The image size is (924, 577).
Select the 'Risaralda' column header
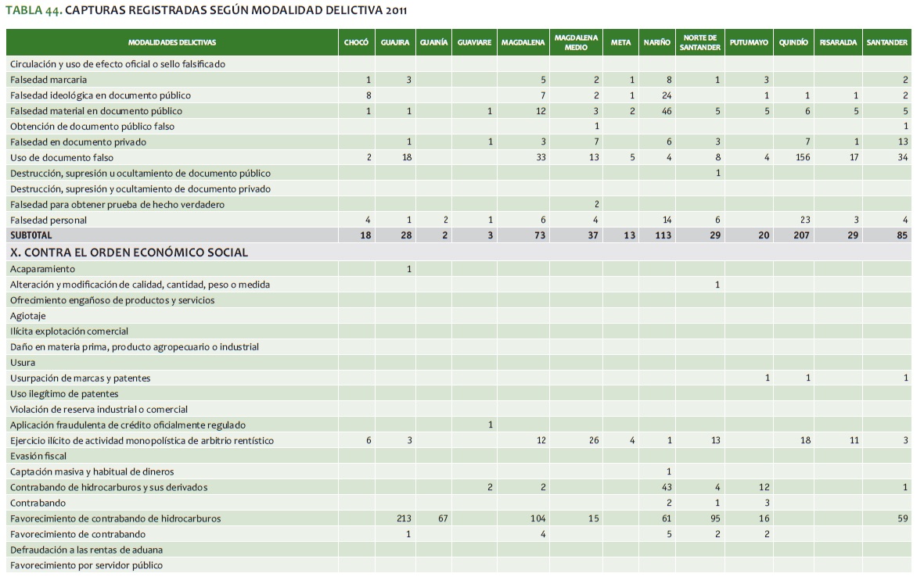pos(838,42)
